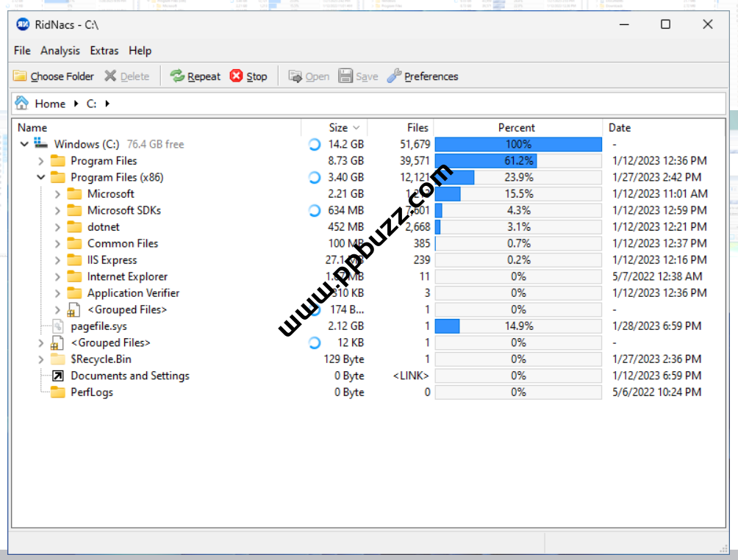Viewport: 738px width, 560px height.
Task: Click the C: breadcrumb path segment
Action: (92, 104)
